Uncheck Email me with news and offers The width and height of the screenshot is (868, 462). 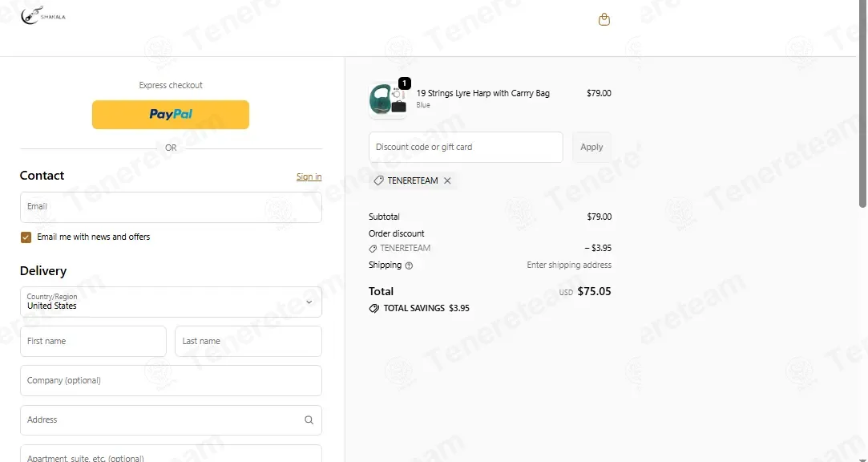click(26, 237)
